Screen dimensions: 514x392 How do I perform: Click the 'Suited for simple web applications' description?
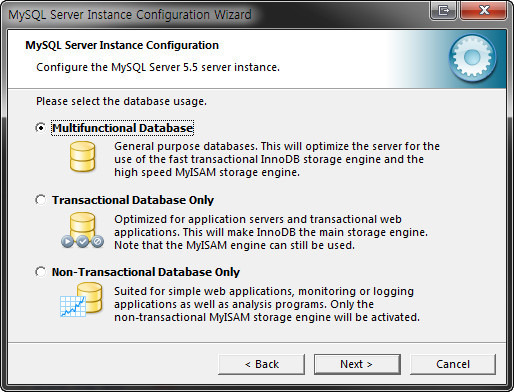(267, 304)
